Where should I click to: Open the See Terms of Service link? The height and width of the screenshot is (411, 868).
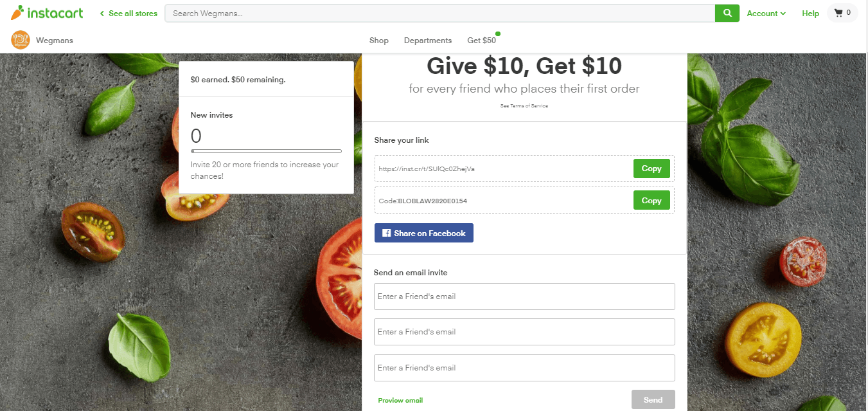(x=524, y=105)
